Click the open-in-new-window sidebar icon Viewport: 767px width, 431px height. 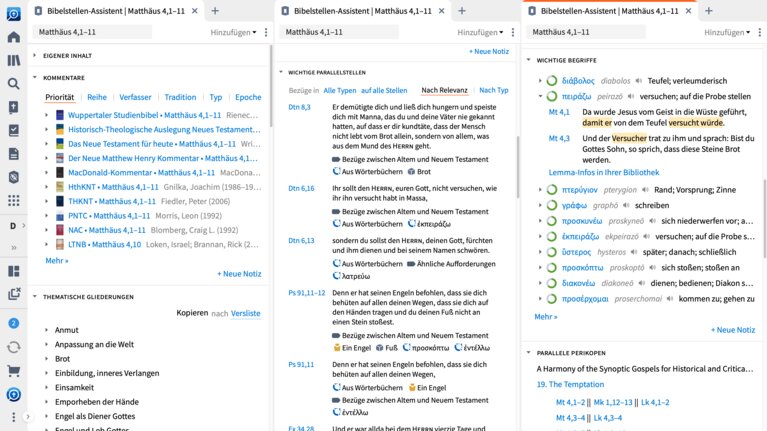tap(14, 294)
